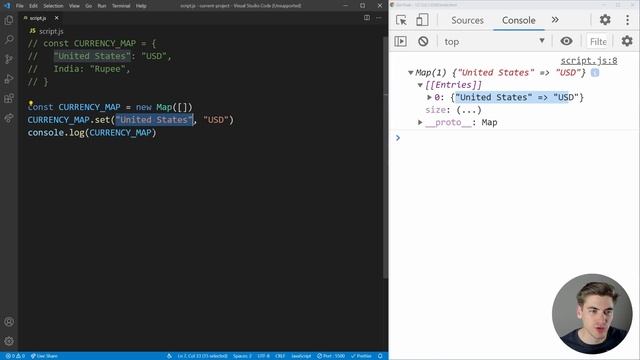Open the Explorer view in the activity bar
This screenshot has width=640, height=360.
click(9, 20)
